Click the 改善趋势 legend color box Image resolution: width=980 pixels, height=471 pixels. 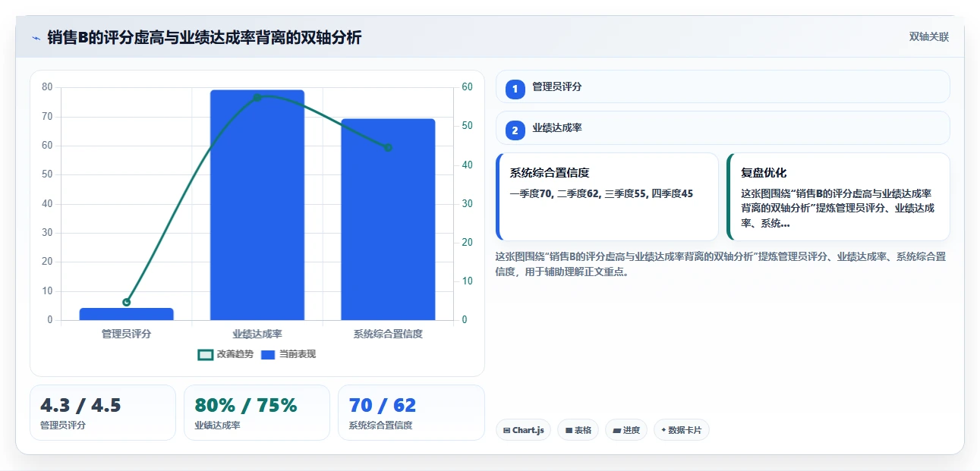click(205, 355)
